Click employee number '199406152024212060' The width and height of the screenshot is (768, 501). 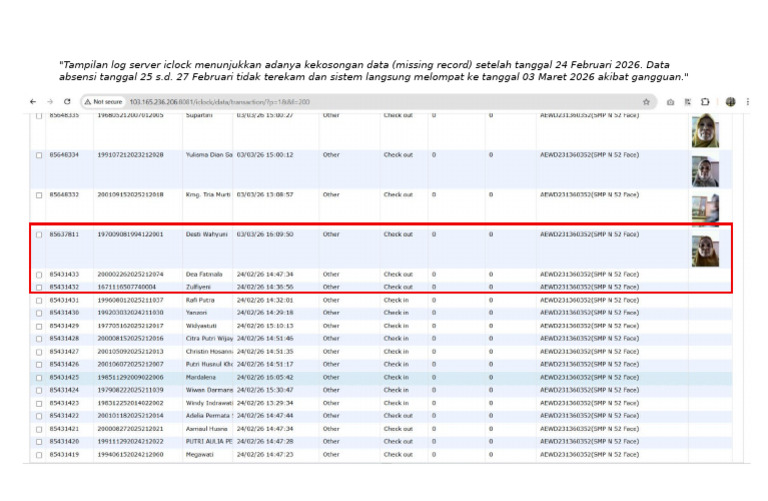[130, 454]
